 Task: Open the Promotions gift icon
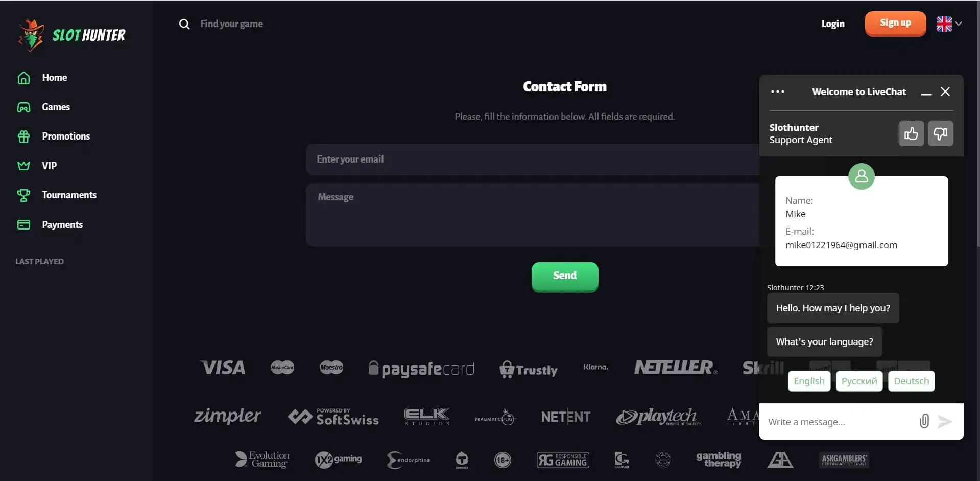(x=24, y=136)
